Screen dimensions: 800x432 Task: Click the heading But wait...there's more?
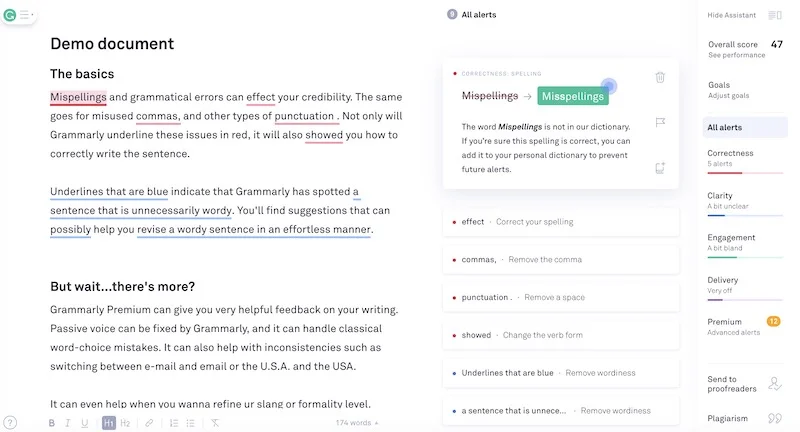coord(122,287)
